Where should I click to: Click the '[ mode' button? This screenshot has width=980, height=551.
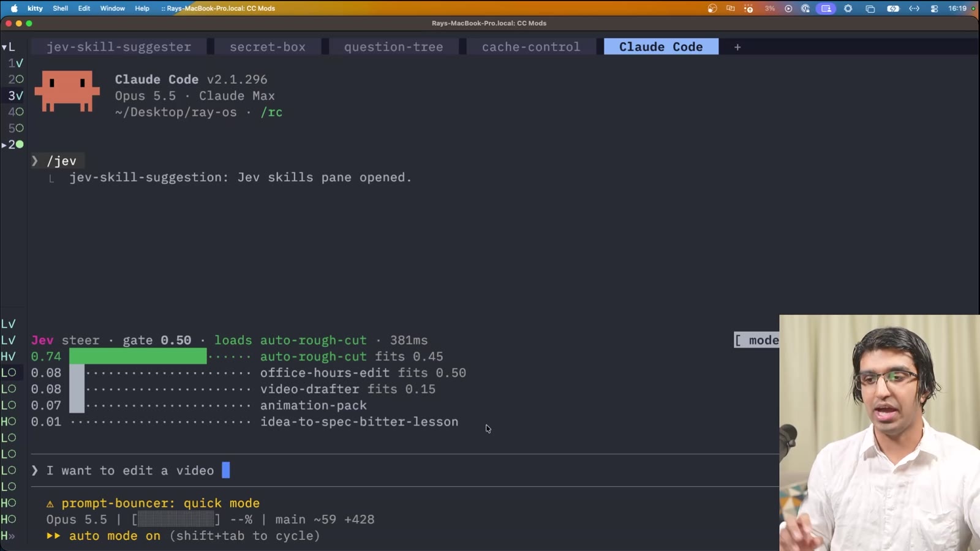click(x=756, y=340)
